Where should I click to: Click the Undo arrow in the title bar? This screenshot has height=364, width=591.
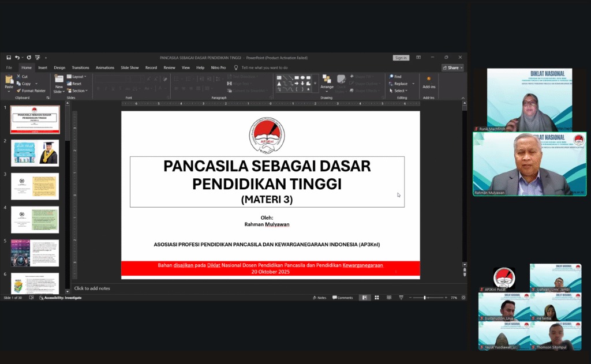point(17,58)
